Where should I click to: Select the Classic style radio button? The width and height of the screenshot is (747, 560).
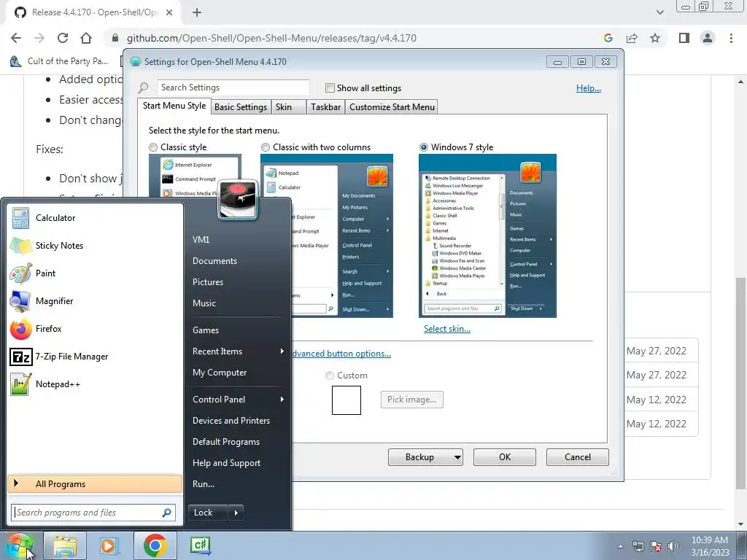pyautogui.click(x=153, y=147)
